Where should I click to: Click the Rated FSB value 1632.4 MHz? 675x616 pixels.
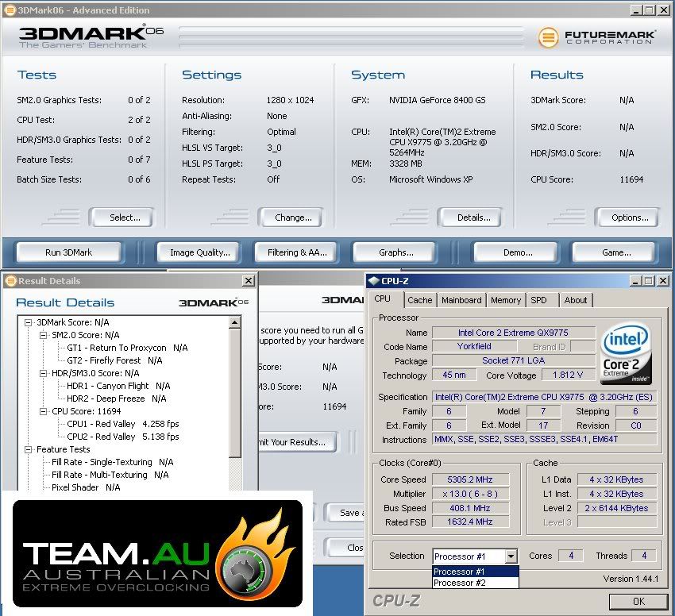tap(470, 522)
